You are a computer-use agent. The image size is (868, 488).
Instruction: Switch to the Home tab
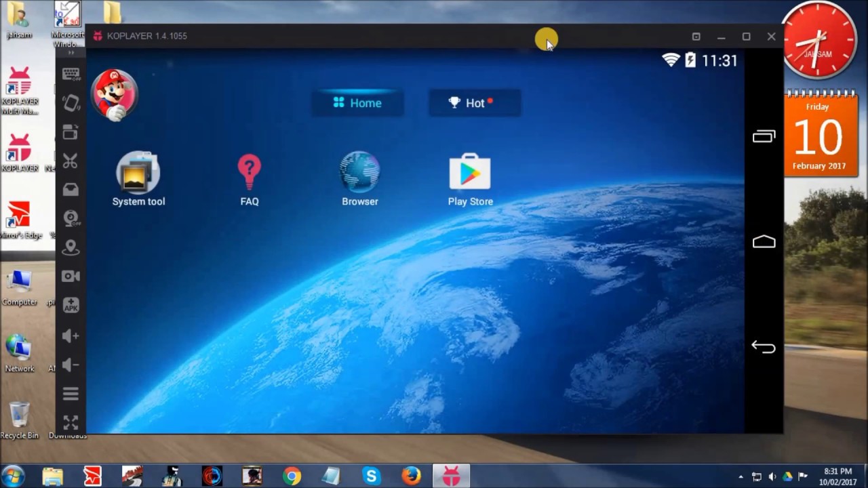357,103
